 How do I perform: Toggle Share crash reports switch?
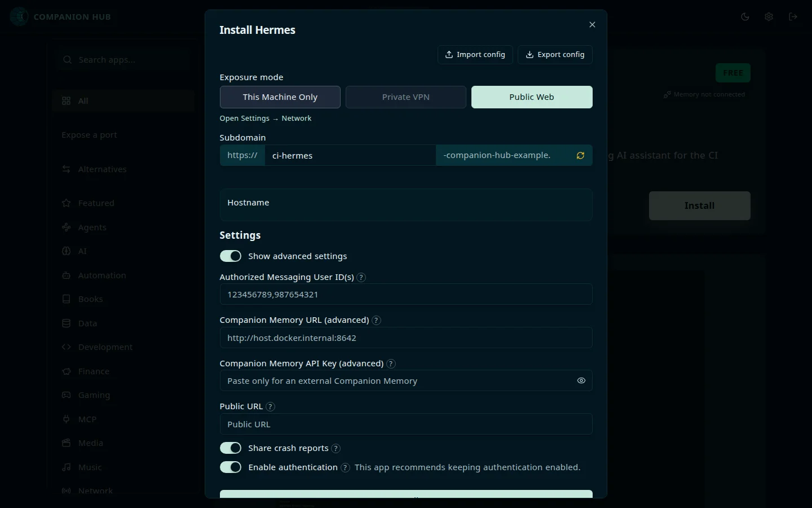click(x=231, y=448)
